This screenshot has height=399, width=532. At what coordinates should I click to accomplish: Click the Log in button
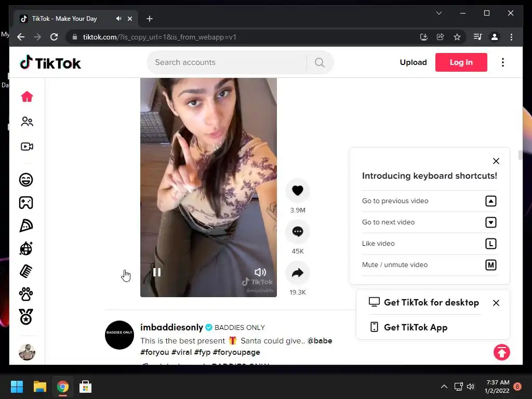coord(461,62)
